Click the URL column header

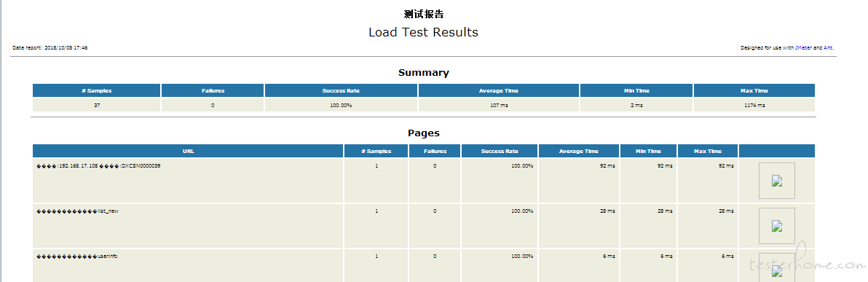188,151
